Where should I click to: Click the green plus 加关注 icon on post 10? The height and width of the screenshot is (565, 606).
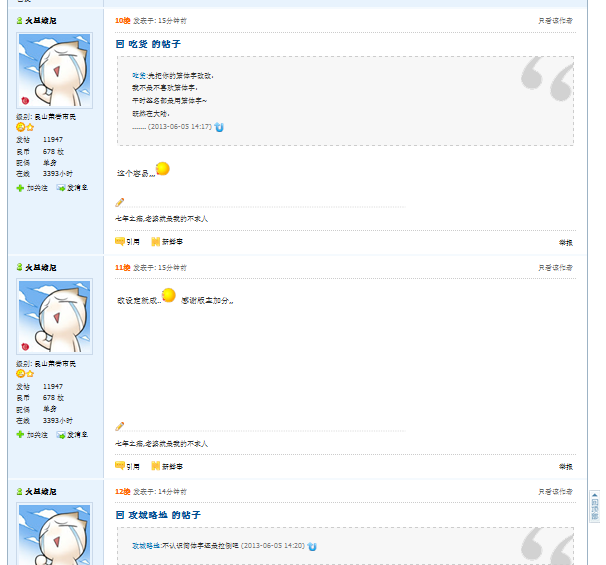(20, 188)
